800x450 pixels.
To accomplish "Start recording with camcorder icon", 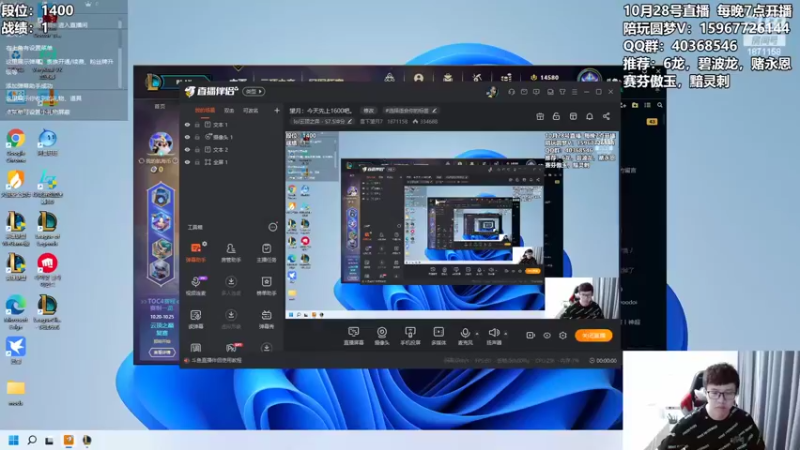I will [531, 335].
